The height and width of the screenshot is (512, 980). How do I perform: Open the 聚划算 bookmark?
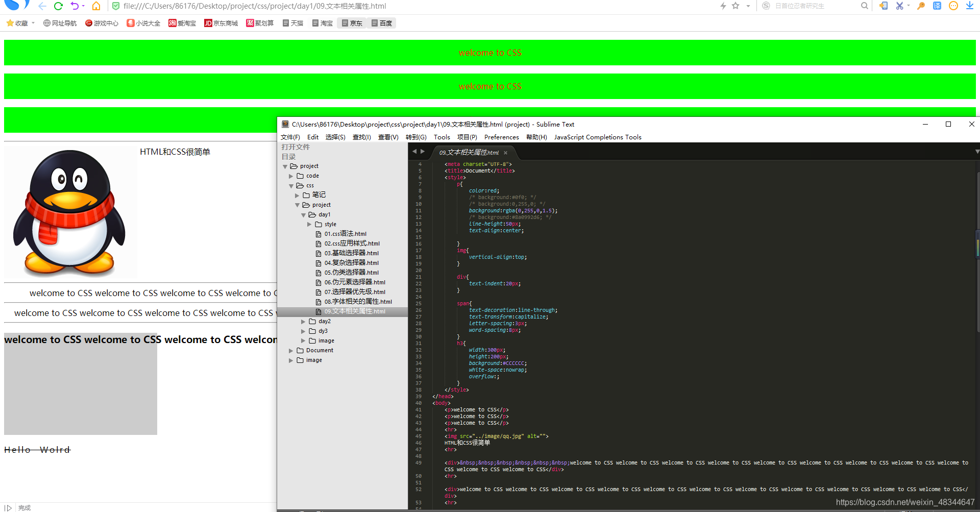260,23
